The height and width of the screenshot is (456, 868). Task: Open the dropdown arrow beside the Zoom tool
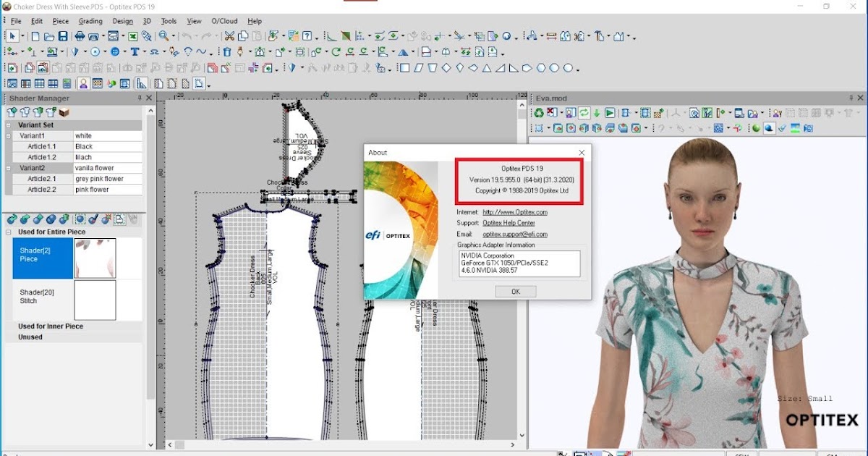coord(174,36)
